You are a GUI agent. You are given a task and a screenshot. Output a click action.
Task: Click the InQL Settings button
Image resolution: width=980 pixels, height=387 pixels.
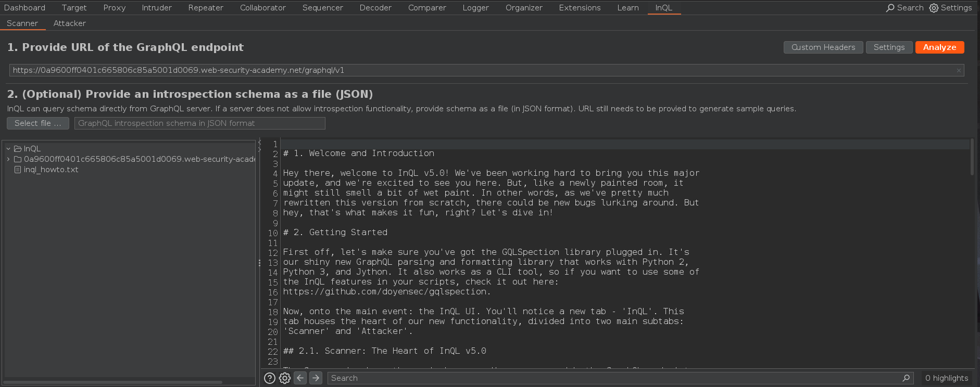889,47
